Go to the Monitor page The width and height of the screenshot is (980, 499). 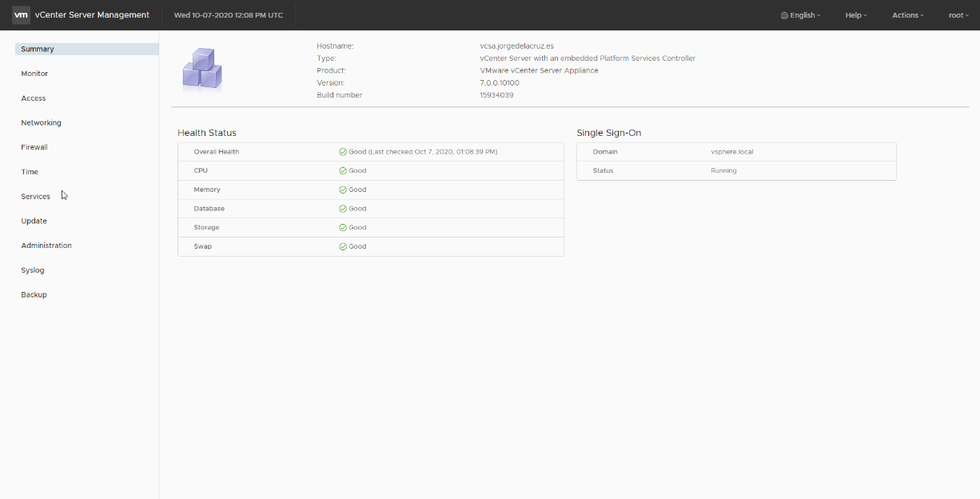[34, 74]
